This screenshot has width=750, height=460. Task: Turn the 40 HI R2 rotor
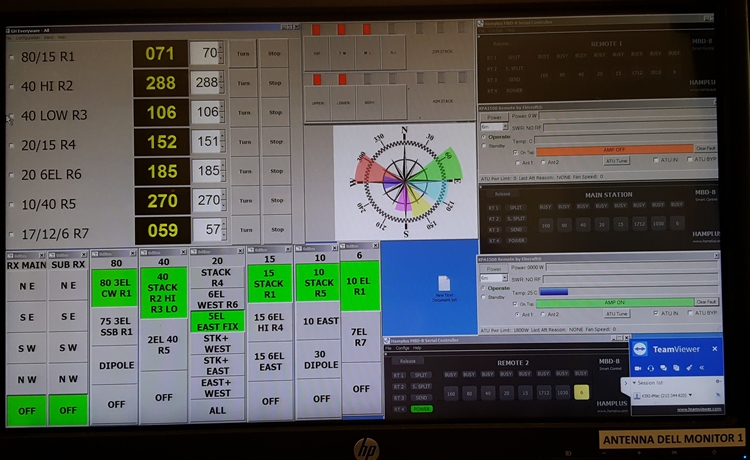243,83
